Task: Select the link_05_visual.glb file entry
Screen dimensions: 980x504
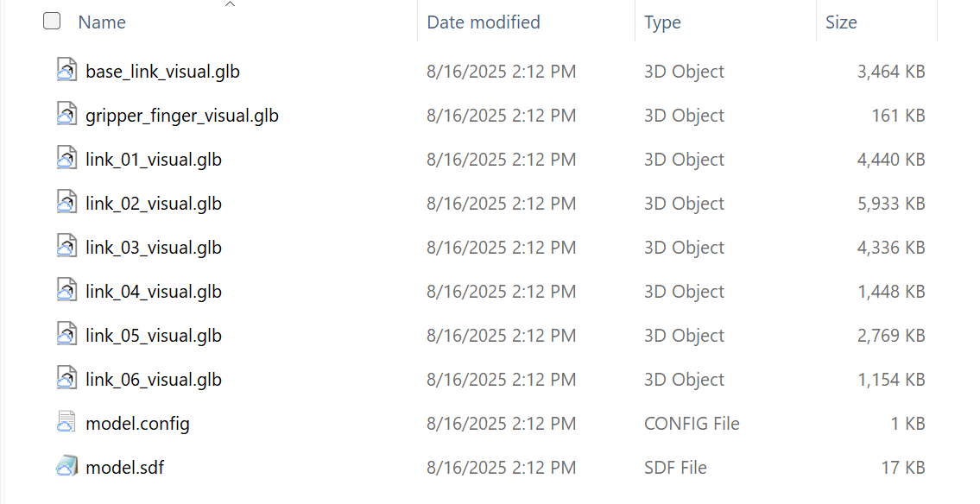Action: 153,335
